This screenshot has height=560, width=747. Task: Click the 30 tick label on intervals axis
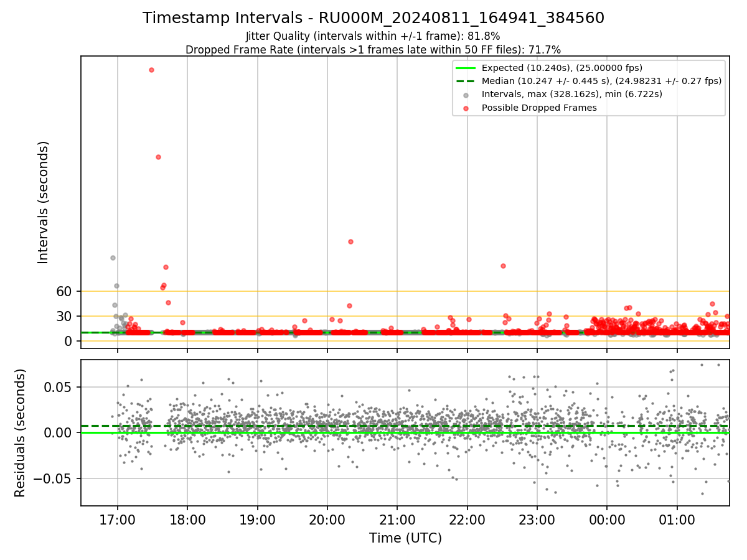pos(65,316)
